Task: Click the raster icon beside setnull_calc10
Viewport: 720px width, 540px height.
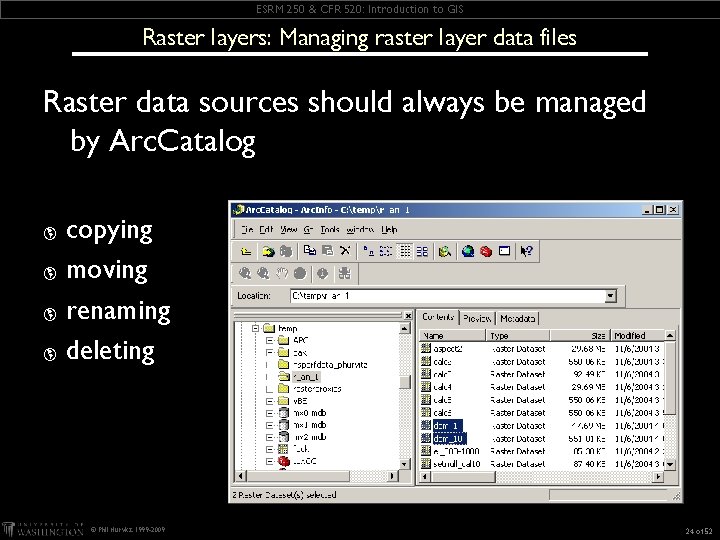Action: tap(426, 463)
